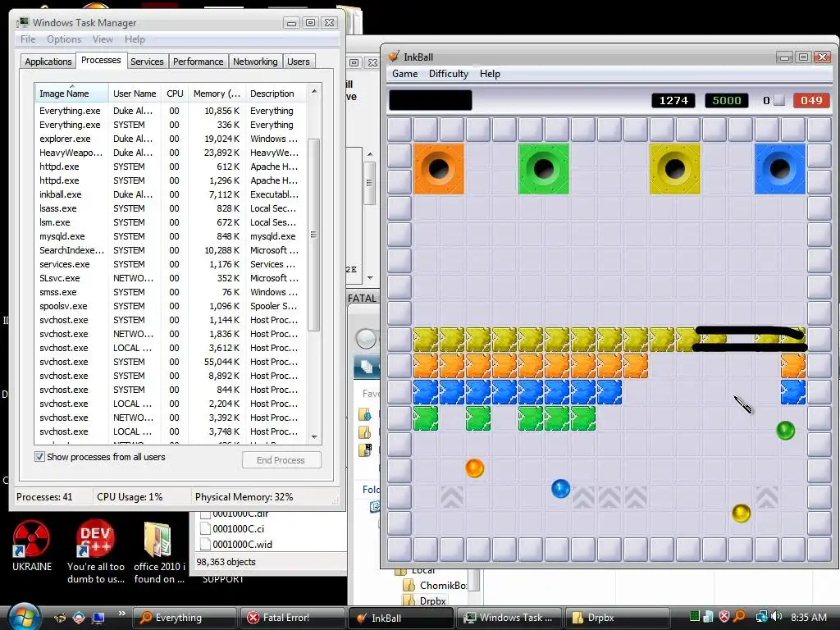
Task: Select the Drpbx folder in tree
Action: 425,601
